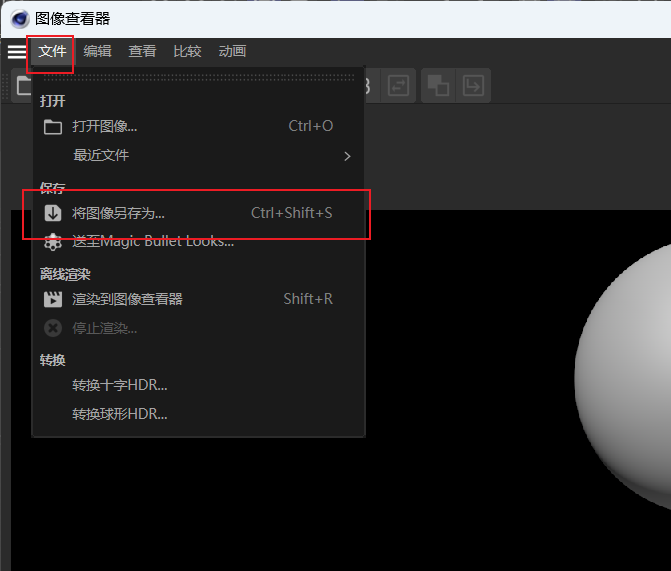Open the 查看 menu
This screenshot has width=671, height=571.
(x=143, y=51)
